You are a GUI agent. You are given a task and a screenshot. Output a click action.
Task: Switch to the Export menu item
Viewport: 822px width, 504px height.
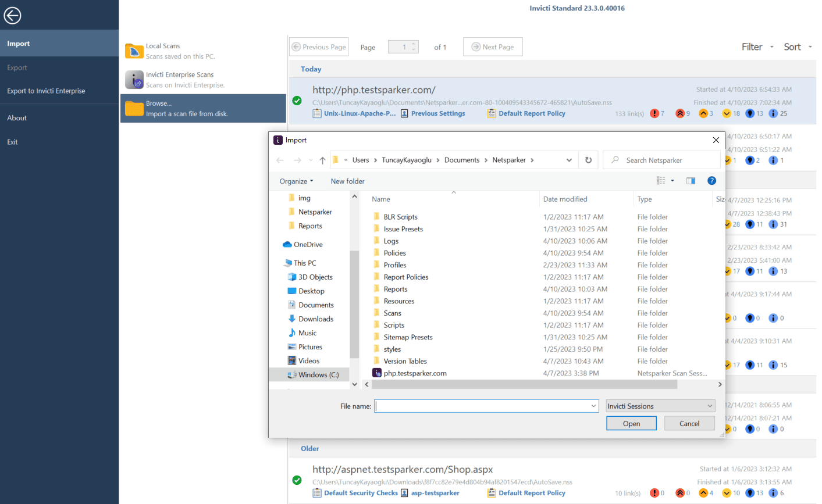(x=17, y=67)
